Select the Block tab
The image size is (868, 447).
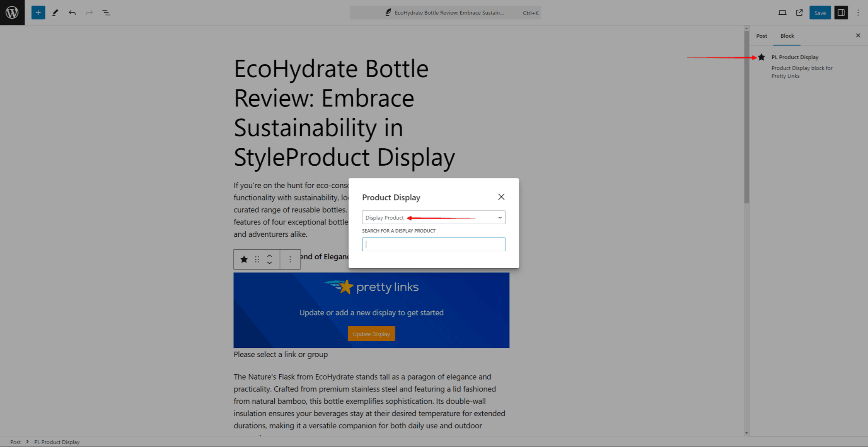click(787, 36)
